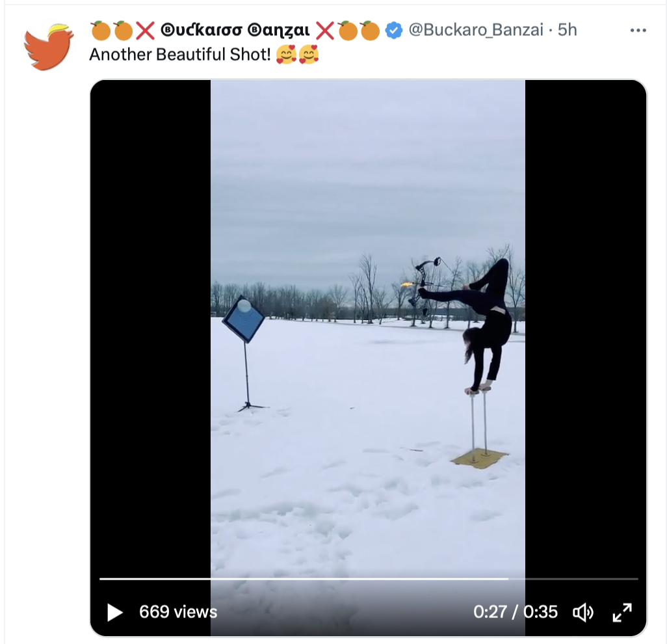Open the Buckaroo Banzai display name
Viewport: 667px width, 644px height.
pos(235,30)
